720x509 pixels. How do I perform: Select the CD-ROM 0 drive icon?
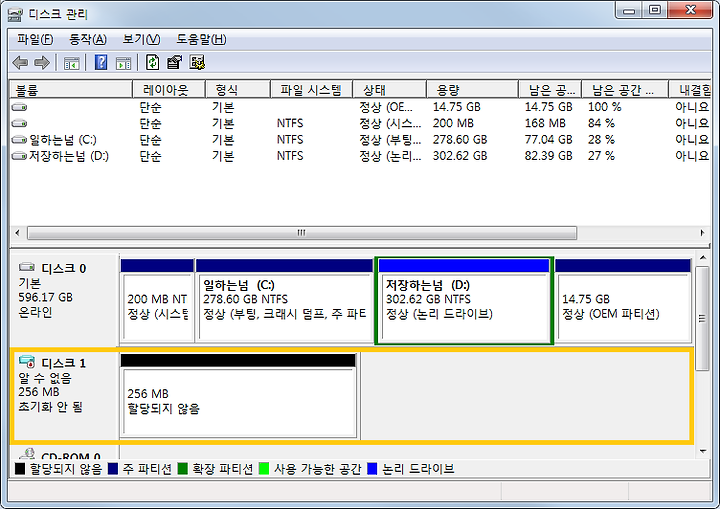[x=27, y=454]
